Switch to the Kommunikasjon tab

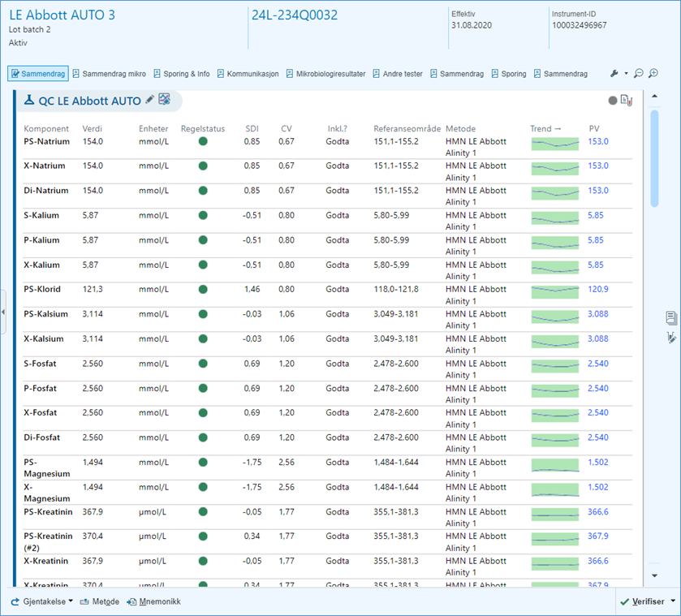coord(248,74)
